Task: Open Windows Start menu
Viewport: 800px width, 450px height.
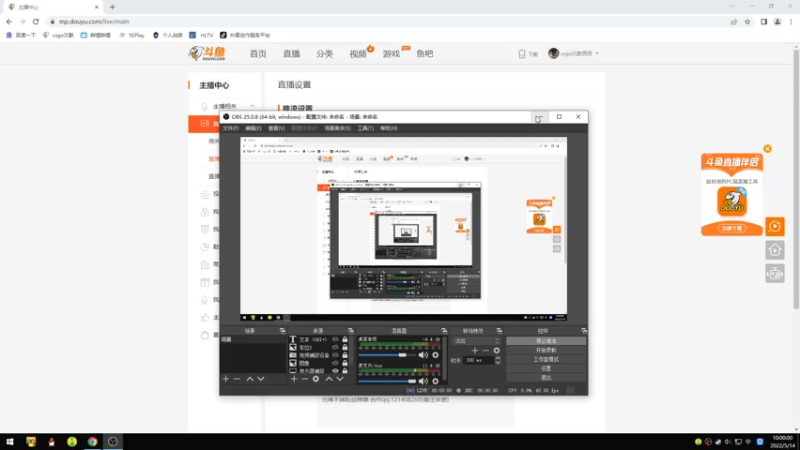Action: tap(10, 441)
